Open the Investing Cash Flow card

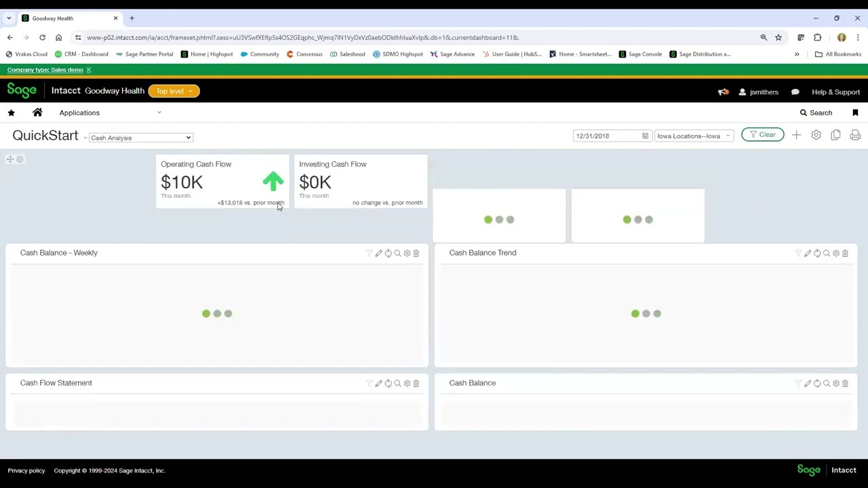pyautogui.click(x=361, y=182)
